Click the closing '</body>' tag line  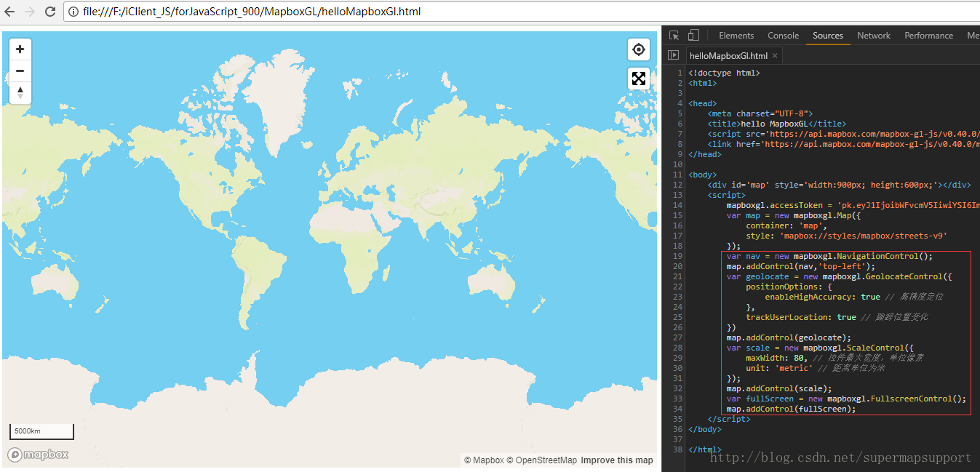(705, 429)
